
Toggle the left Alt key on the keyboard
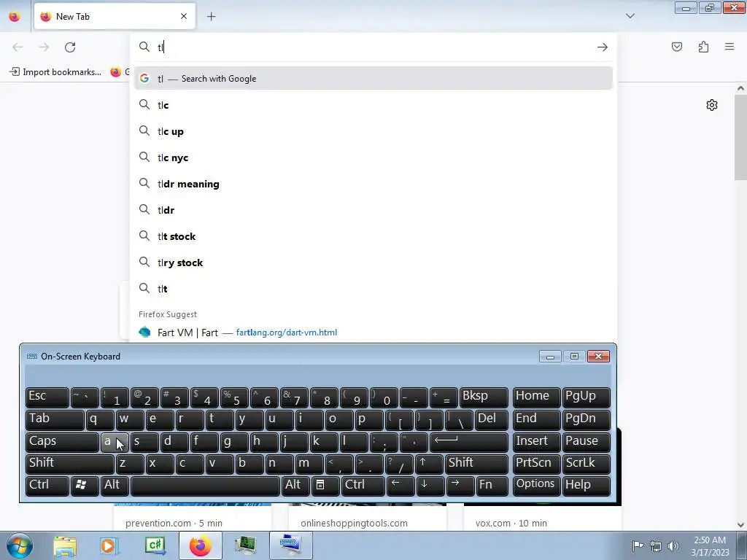point(115,486)
